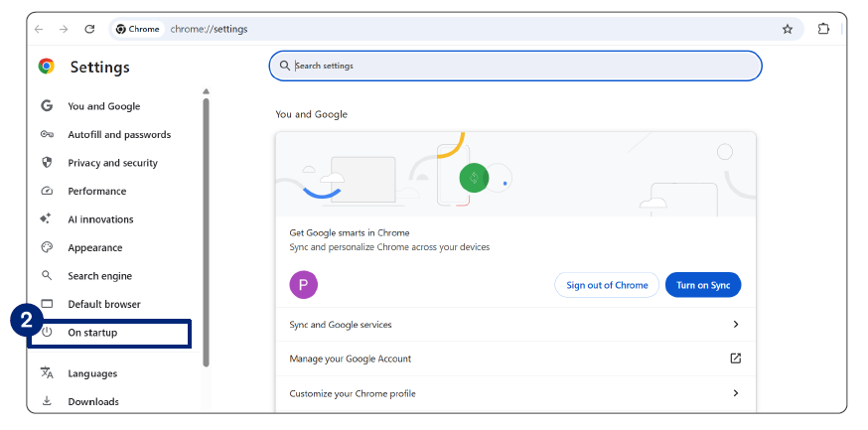
Task: Click the Performance gauge icon in sidebar
Action: coord(47,191)
